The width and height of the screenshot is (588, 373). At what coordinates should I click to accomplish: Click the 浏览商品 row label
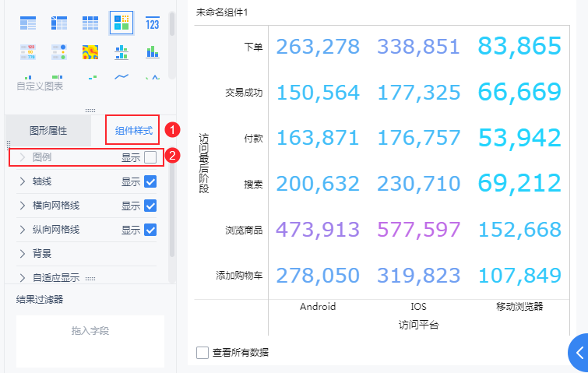[x=244, y=230]
